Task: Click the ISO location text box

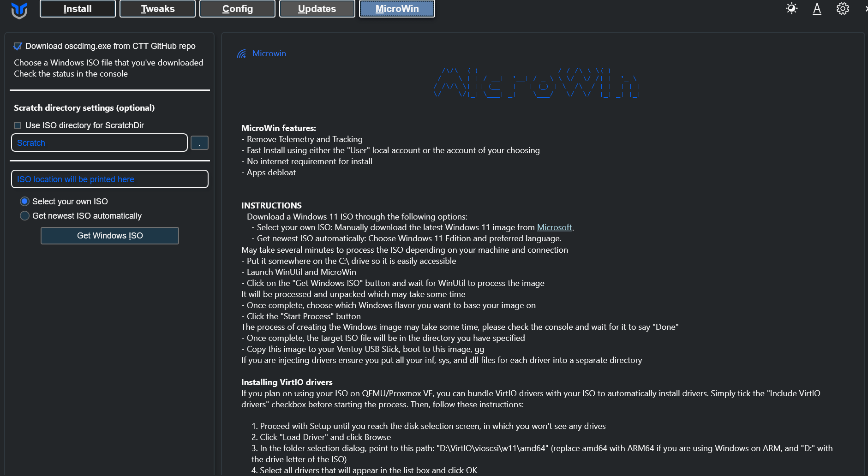Action: [110, 179]
